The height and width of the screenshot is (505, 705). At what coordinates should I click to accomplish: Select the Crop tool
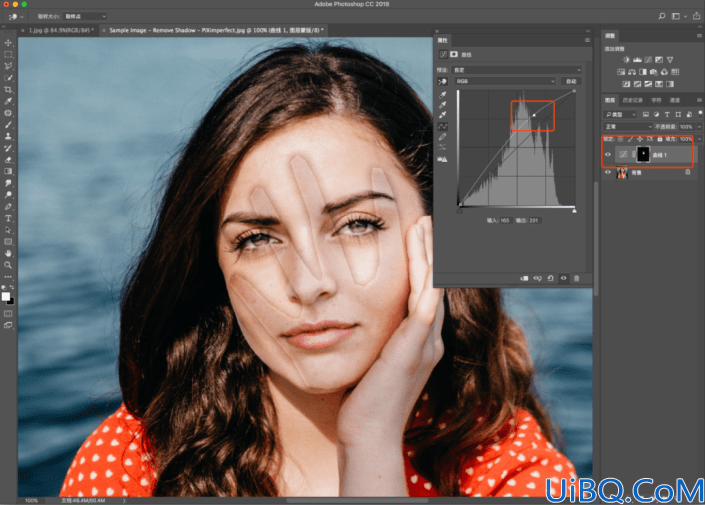point(8,89)
